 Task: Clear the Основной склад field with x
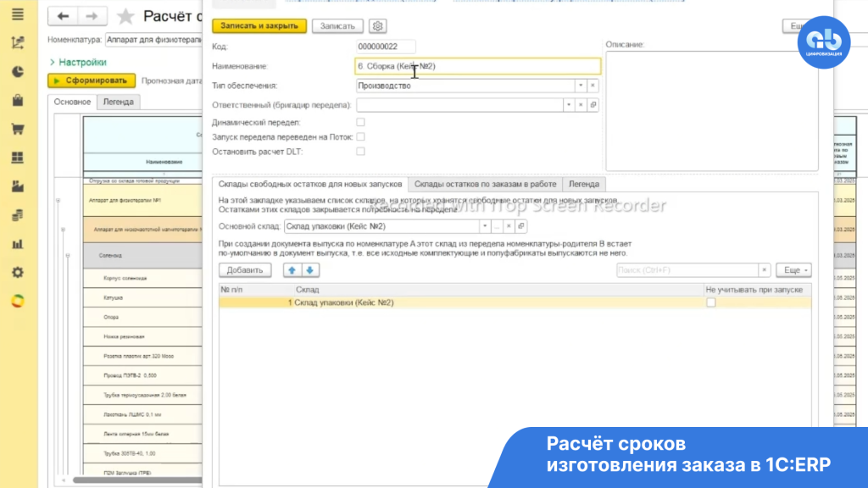(x=509, y=226)
